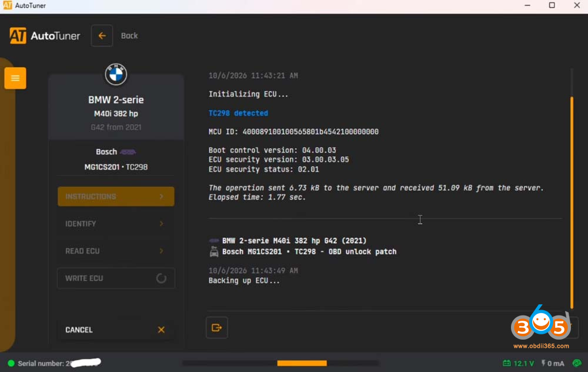This screenshot has height=372, width=588.
Task: Click the 'Backing up ECU...' status line
Action: tap(244, 280)
